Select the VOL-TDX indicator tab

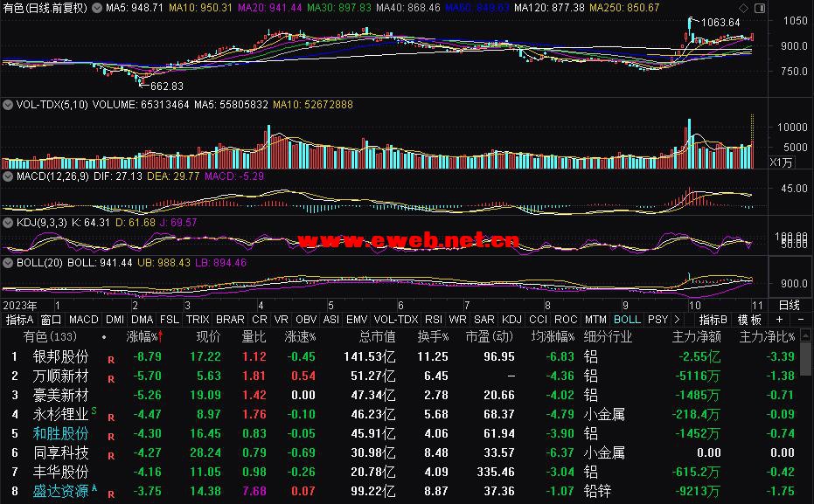pyautogui.click(x=395, y=320)
